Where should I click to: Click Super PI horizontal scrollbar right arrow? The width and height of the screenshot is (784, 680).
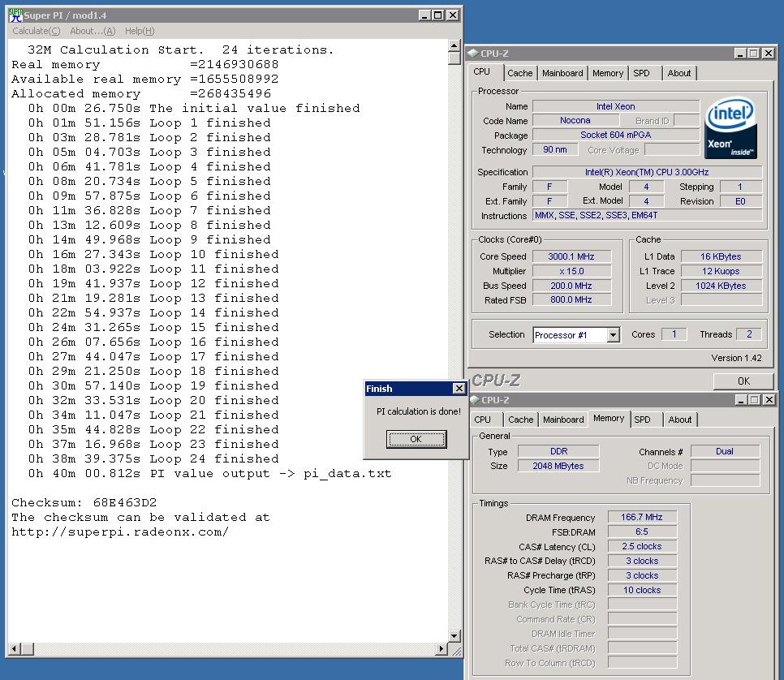tap(441, 649)
